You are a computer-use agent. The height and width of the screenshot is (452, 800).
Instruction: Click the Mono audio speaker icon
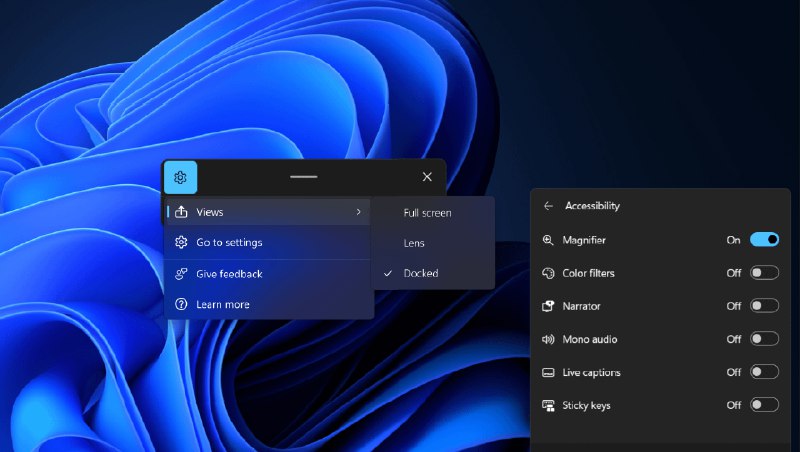[548, 339]
